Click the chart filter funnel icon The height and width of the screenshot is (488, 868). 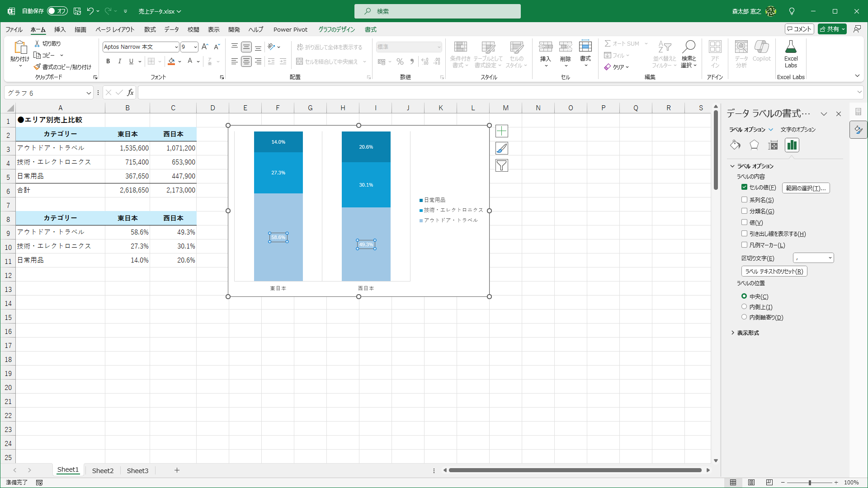pos(501,165)
